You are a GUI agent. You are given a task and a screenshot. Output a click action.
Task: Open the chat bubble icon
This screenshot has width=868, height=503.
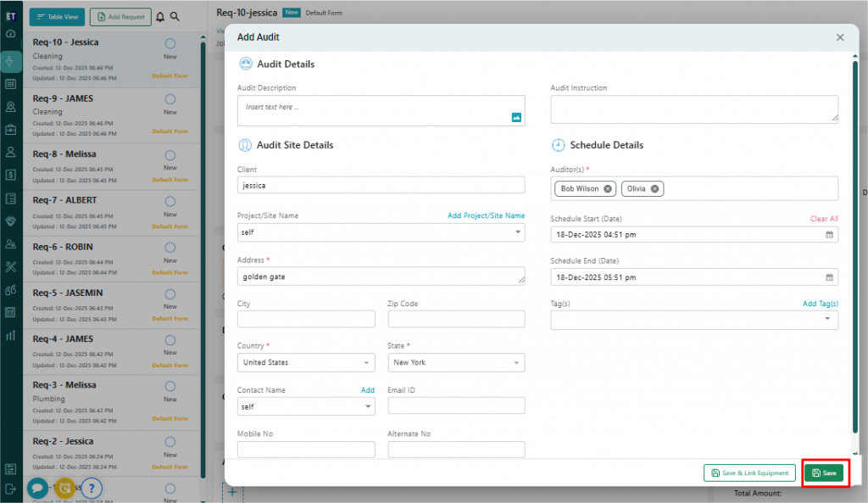(x=37, y=488)
